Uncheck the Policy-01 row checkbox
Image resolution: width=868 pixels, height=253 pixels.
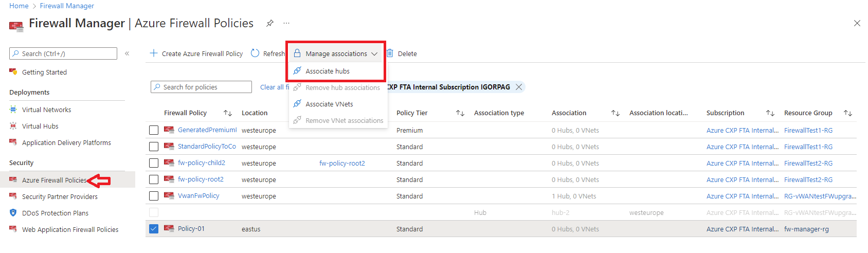154,229
